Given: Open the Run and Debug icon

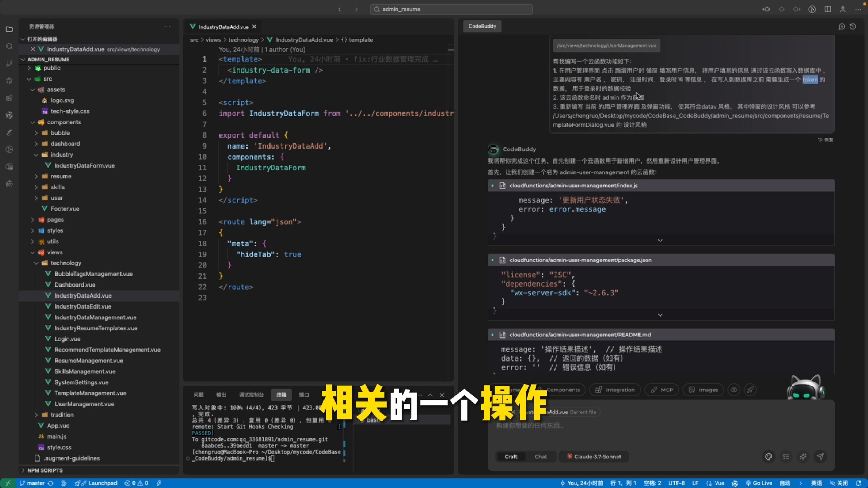Looking at the screenshot, I should (9, 80).
